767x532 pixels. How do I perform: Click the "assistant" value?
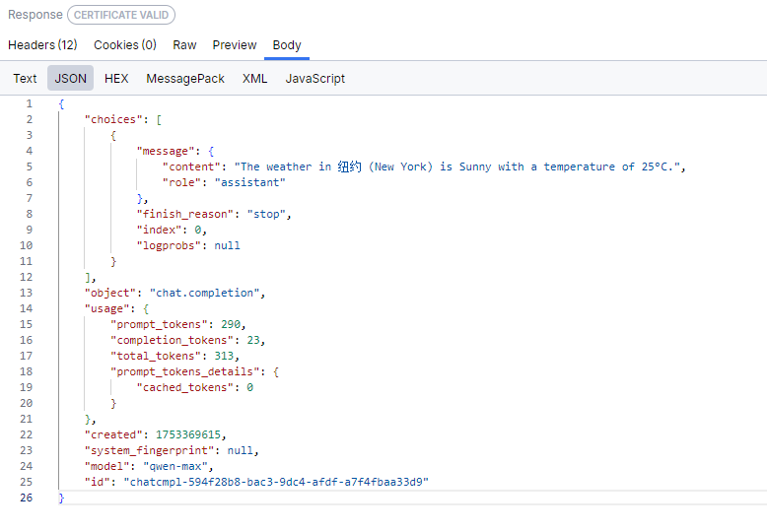tap(250, 182)
